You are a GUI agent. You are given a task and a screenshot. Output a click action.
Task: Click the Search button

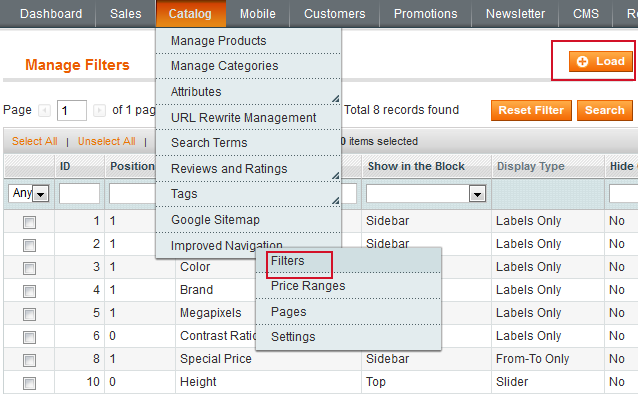(605, 110)
